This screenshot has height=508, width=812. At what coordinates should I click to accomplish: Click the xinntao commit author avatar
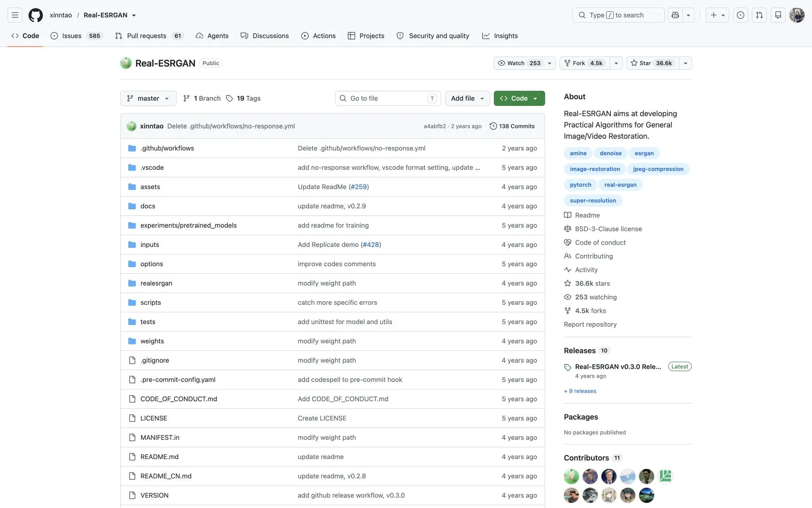click(x=132, y=126)
